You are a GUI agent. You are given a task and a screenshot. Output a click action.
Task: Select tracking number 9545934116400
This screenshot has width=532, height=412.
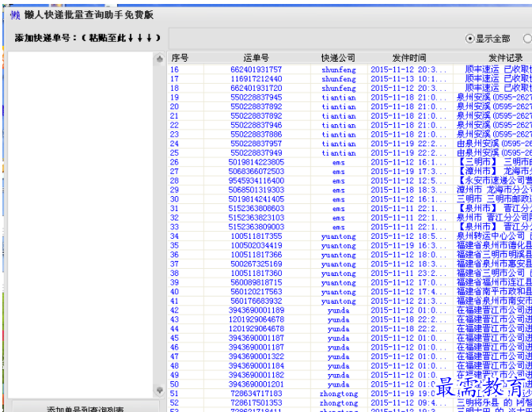256,180
